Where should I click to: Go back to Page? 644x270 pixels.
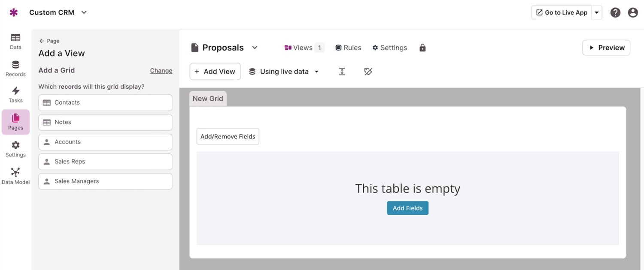coord(49,41)
